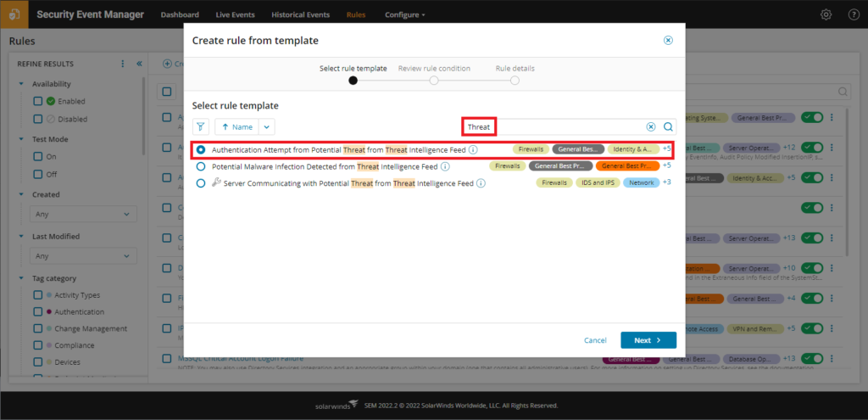Collapse the Tag category section
Image resolution: width=868 pixels, height=420 pixels.
click(x=21, y=278)
